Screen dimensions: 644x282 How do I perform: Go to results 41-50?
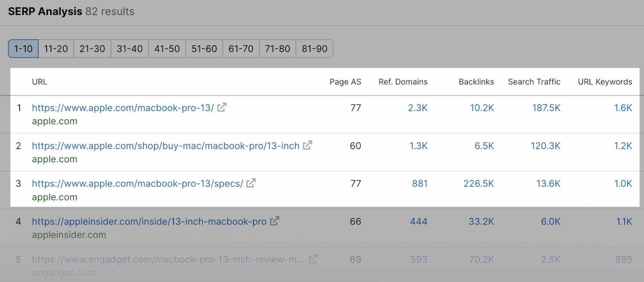[x=167, y=48]
